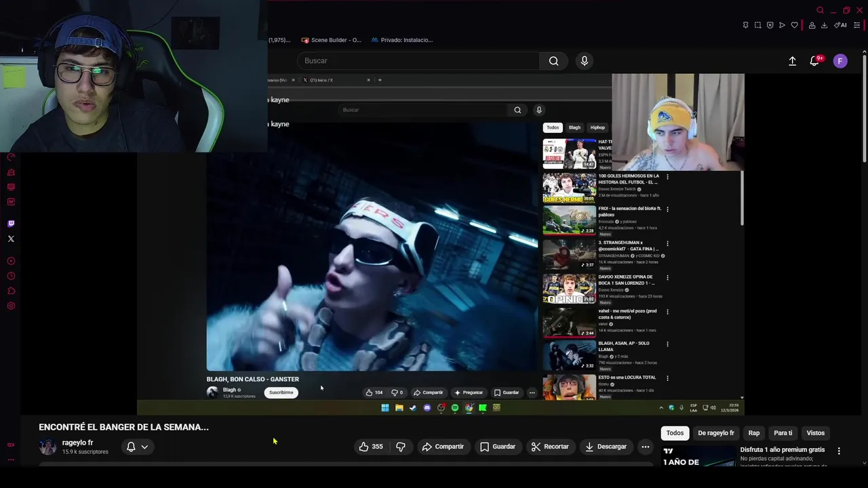The width and height of the screenshot is (868, 488).
Task: Click the 15.9 k suscriptores text
Action: tap(85, 452)
